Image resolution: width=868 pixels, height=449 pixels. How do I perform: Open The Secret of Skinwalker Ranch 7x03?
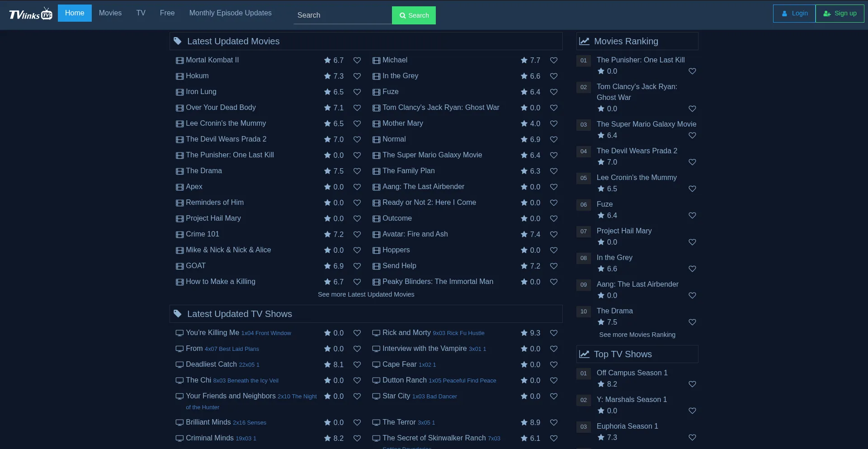coord(441,438)
